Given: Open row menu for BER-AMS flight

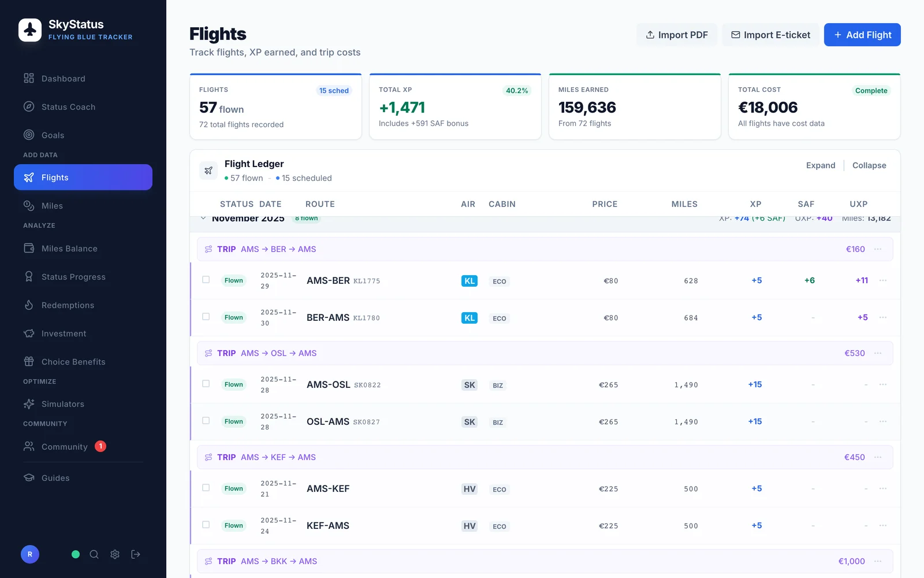Looking at the screenshot, I should [x=883, y=317].
